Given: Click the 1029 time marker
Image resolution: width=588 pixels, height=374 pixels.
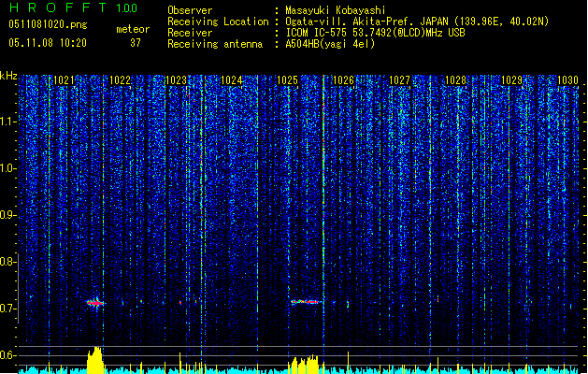Looking at the screenshot, I should pyautogui.click(x=511, y=79).
